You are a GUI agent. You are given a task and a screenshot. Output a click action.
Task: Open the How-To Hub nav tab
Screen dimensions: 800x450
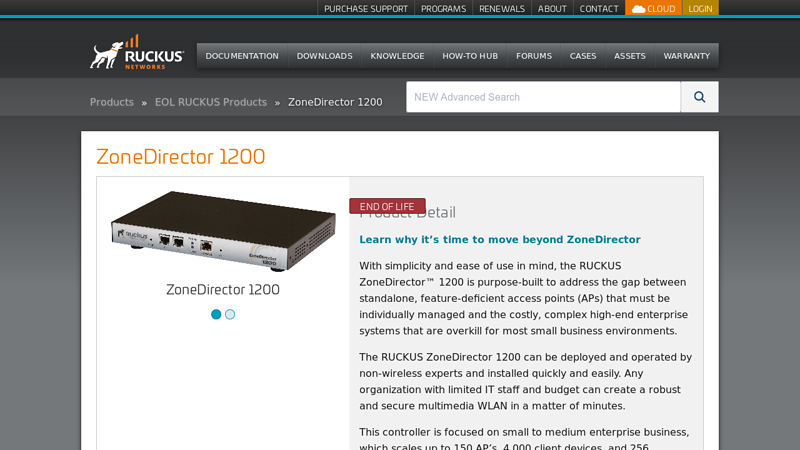point(470,56)
